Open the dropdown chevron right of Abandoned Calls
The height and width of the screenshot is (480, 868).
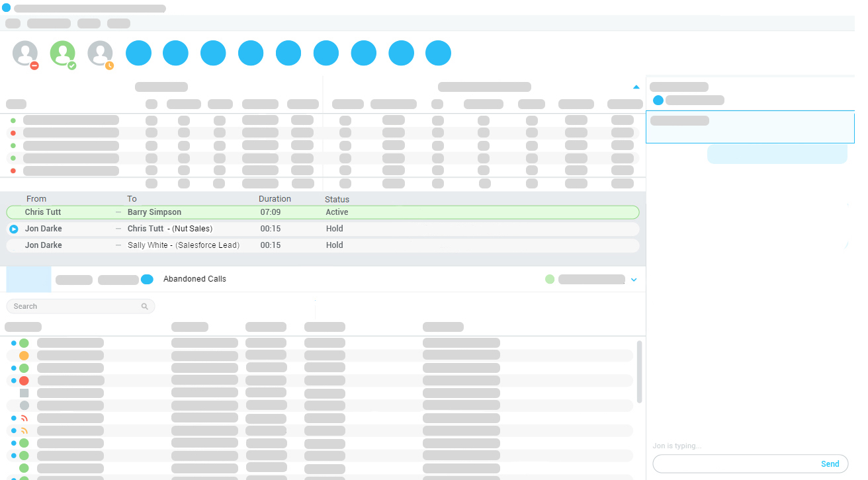click(634, 280)
